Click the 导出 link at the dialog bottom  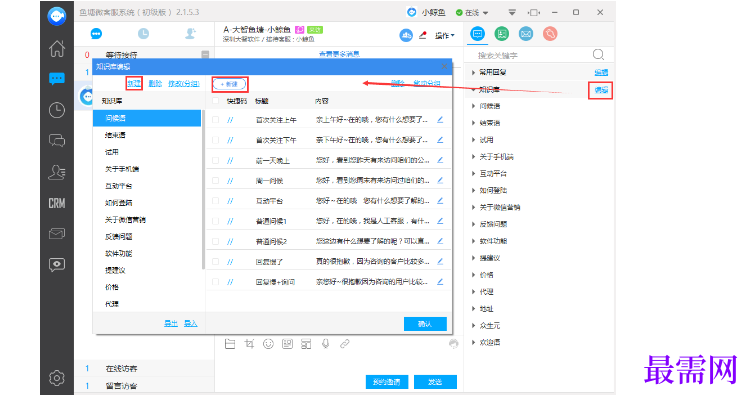tap(171, 323)
